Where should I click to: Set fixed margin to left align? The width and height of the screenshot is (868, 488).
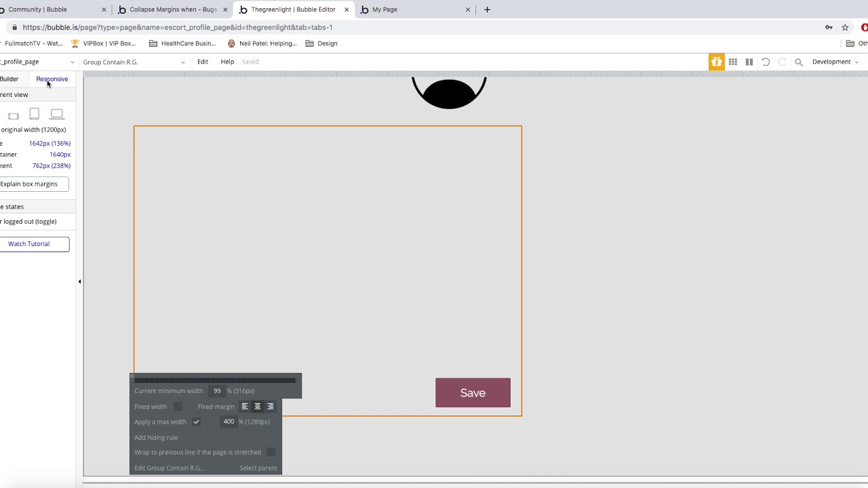[245, 407]
